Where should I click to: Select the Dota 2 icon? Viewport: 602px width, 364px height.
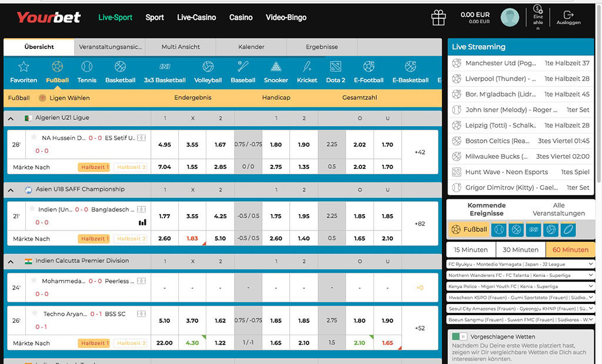[x=336, y=67]
